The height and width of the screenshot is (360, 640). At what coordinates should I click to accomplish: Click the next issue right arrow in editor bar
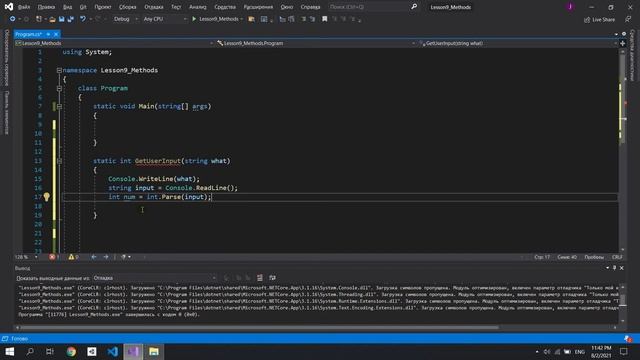click(106, 257)
